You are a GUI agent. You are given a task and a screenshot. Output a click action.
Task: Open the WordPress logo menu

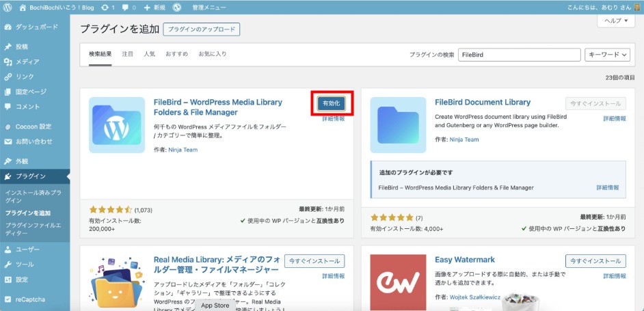[x=7, y=8]
